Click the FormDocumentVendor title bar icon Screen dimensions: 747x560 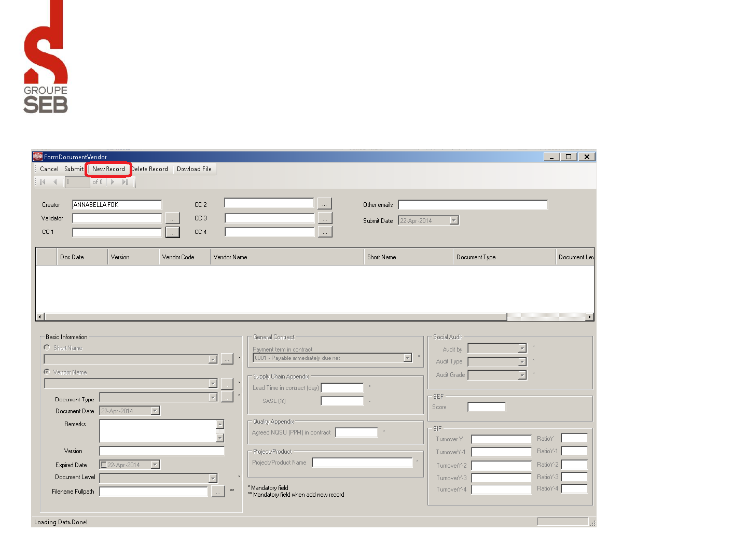click(x=38, y=157)
